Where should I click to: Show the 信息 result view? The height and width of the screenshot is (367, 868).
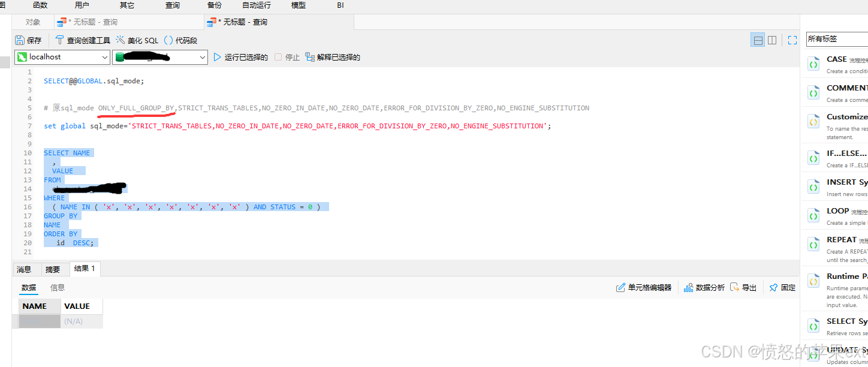click(58, 288)
